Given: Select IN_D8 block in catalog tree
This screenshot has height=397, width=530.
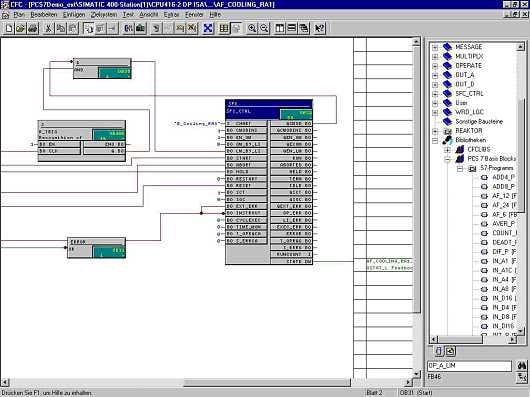Looking at the screenshot, I should (x=504, y=317).
